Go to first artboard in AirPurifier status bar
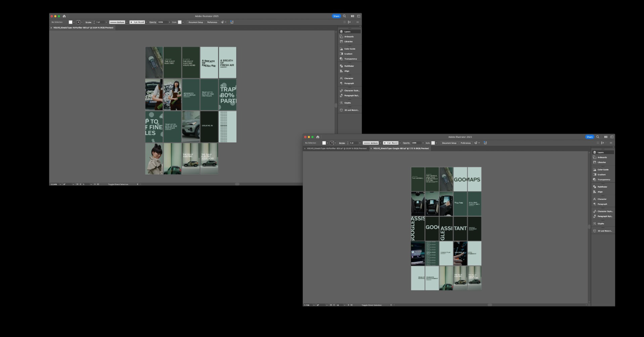The image size is (644, 337). (77, 184)
